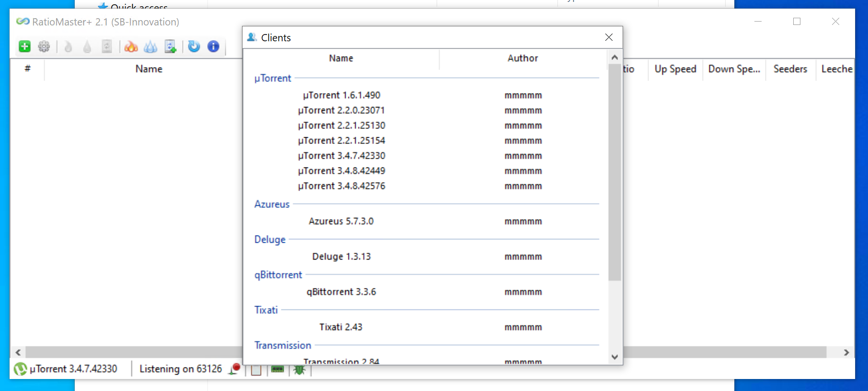Select µTorrent 1.6.1.490 client
This screenshot has height=391, width=868.
[342, 95]
